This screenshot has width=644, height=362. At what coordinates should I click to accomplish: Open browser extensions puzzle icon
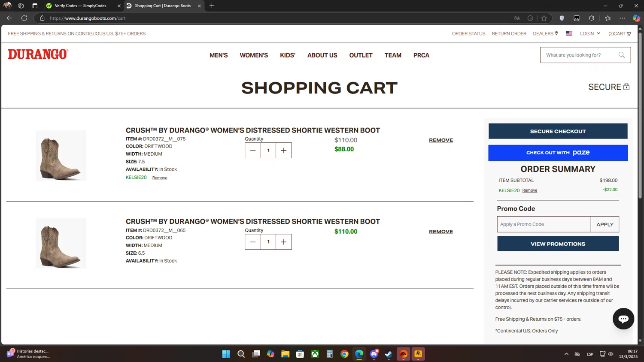click(x=591, y=18)
